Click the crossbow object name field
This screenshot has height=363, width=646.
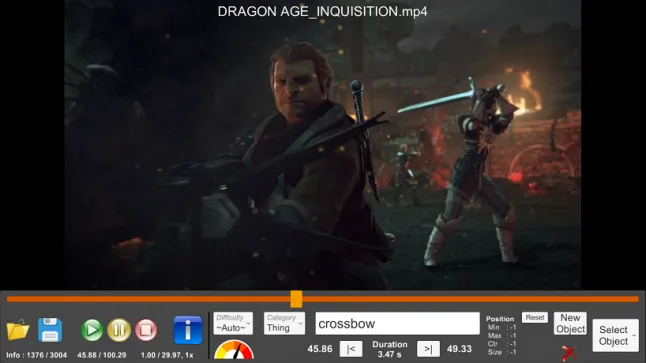[398, 323]
